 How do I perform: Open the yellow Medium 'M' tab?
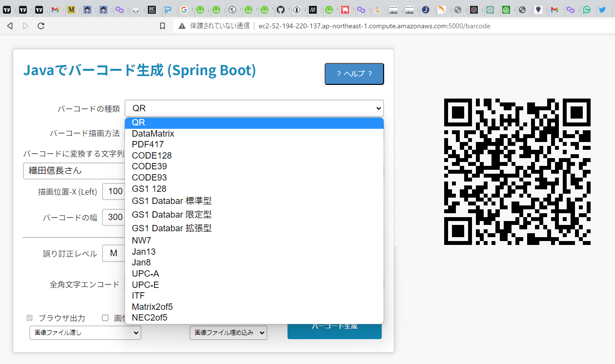71,9
